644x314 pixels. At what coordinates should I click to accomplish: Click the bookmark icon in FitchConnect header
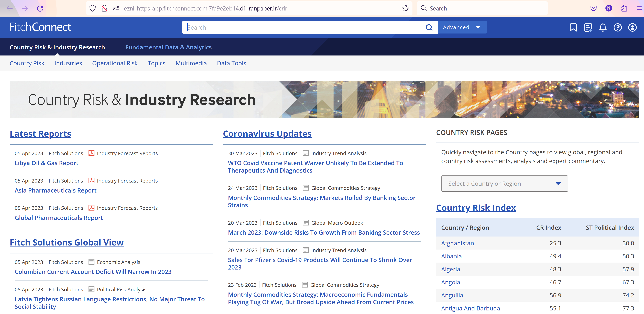[x=573, y=27]
